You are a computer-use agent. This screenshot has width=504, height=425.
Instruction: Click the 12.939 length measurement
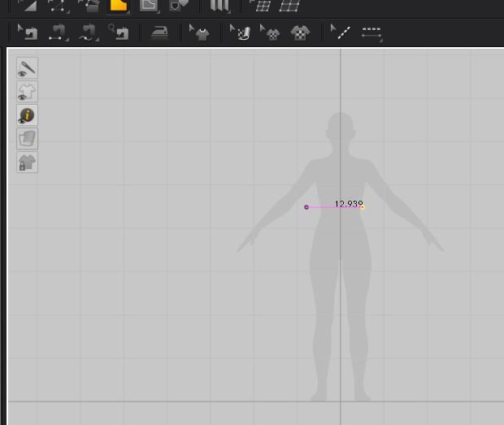pos(349,204)
